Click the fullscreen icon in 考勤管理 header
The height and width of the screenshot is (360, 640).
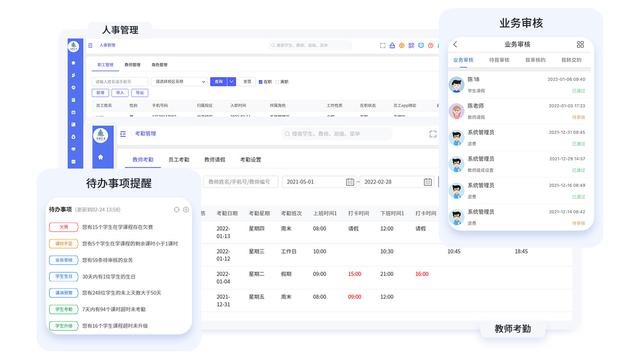coord(433,133)
